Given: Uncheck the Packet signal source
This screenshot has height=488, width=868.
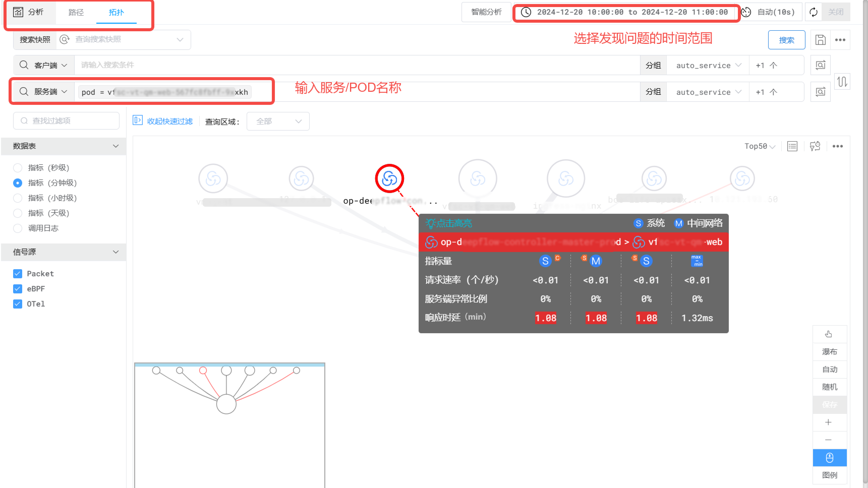Looking at the screenshot, I should coord(17,274).
